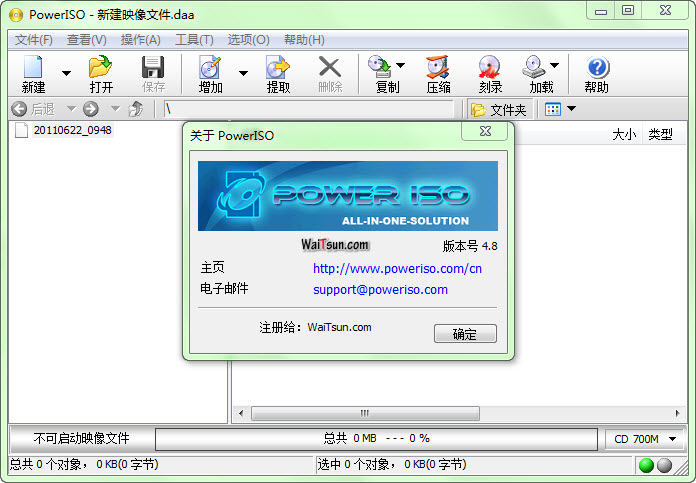696x483 pixels.
Task: Open the poweriso.com/cn homepage link
Action: pos(397,268)
